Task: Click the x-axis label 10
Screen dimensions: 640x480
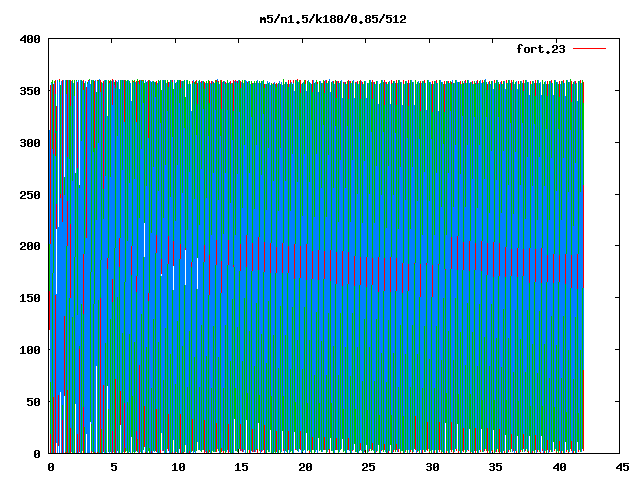Action: 178,467
